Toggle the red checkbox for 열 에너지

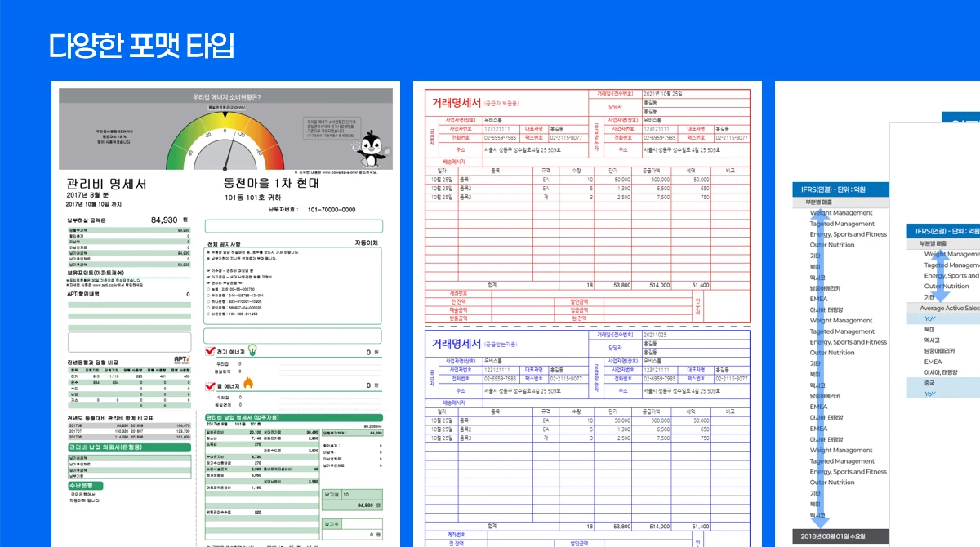click(210, 385)
